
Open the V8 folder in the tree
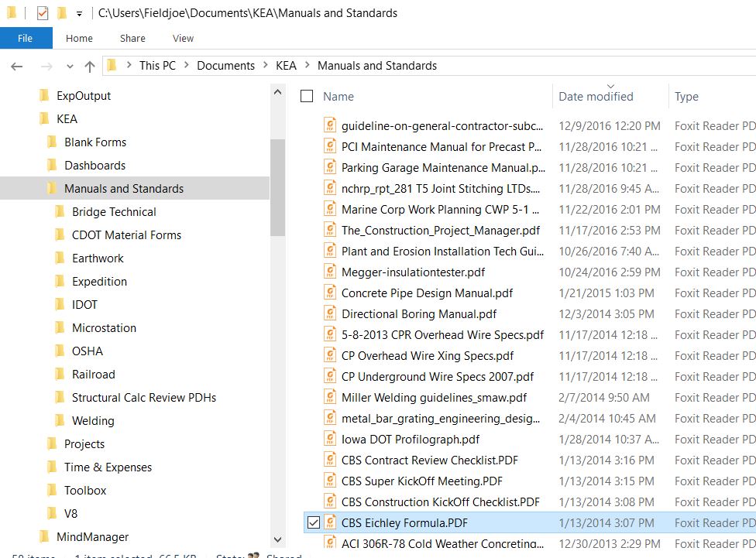pos(70,514)
